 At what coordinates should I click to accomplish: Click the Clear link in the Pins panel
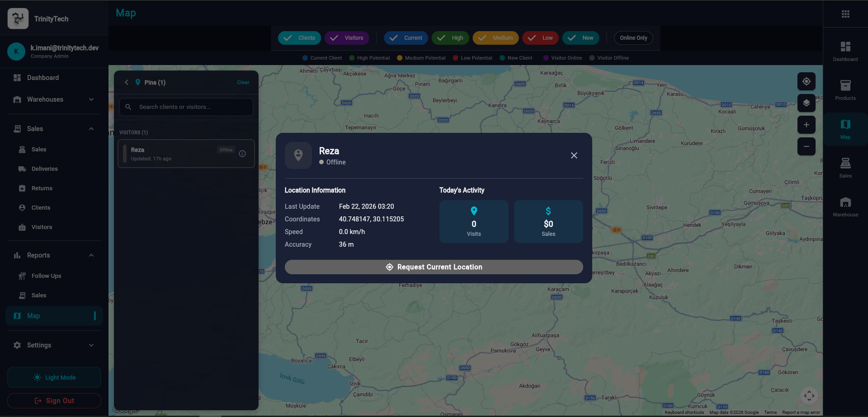click(x=243, y=82)
